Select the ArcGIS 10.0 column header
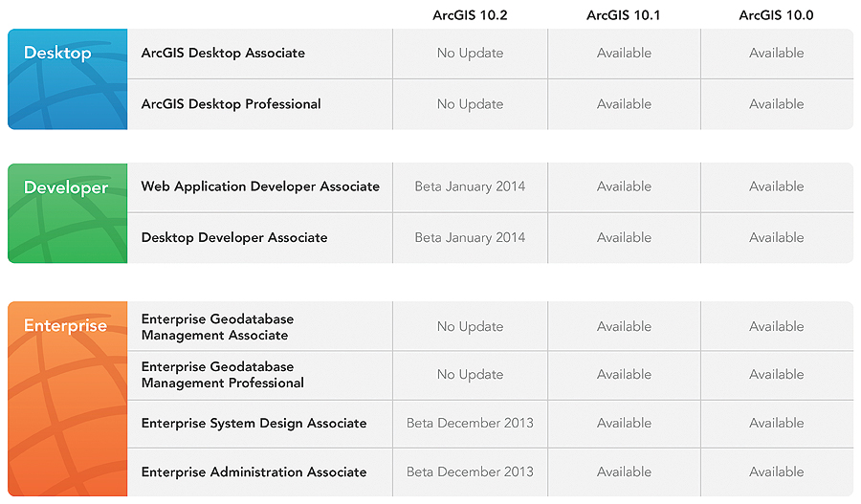The height and width of the screenshot is (504, 861). [776, 15]
